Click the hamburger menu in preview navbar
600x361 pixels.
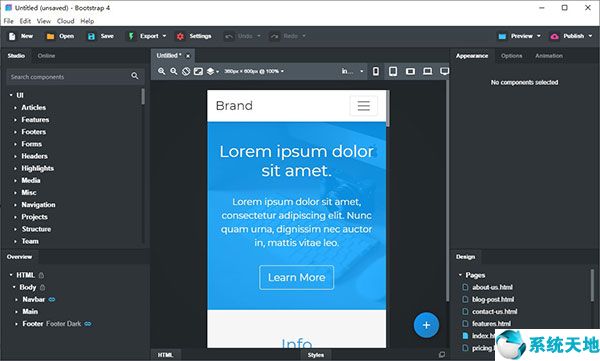pos(364,106)
